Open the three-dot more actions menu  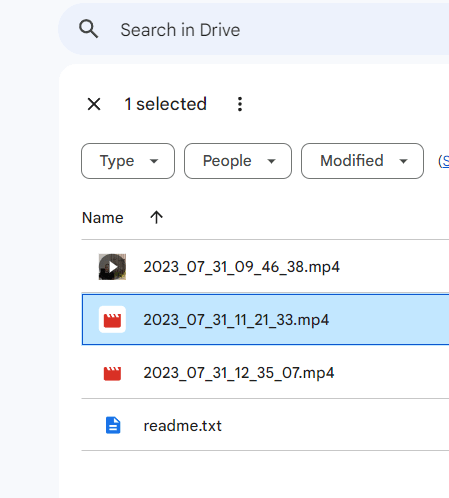(x=240, y=104)
